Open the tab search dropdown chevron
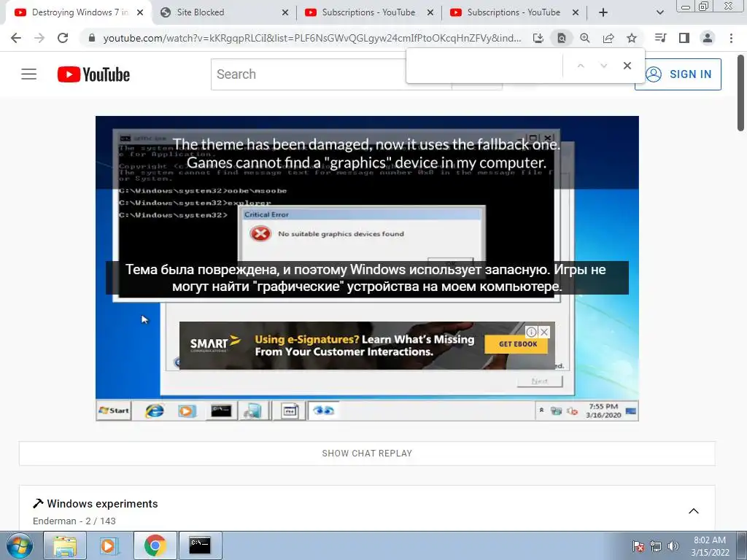The image size is (747, 560). pyautogui.click(x=659, y=12)
